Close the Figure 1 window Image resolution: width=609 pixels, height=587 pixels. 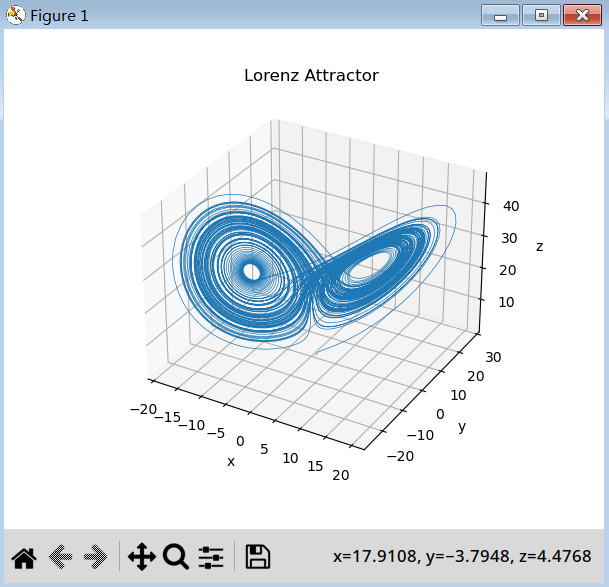click(x=581, y=15)
